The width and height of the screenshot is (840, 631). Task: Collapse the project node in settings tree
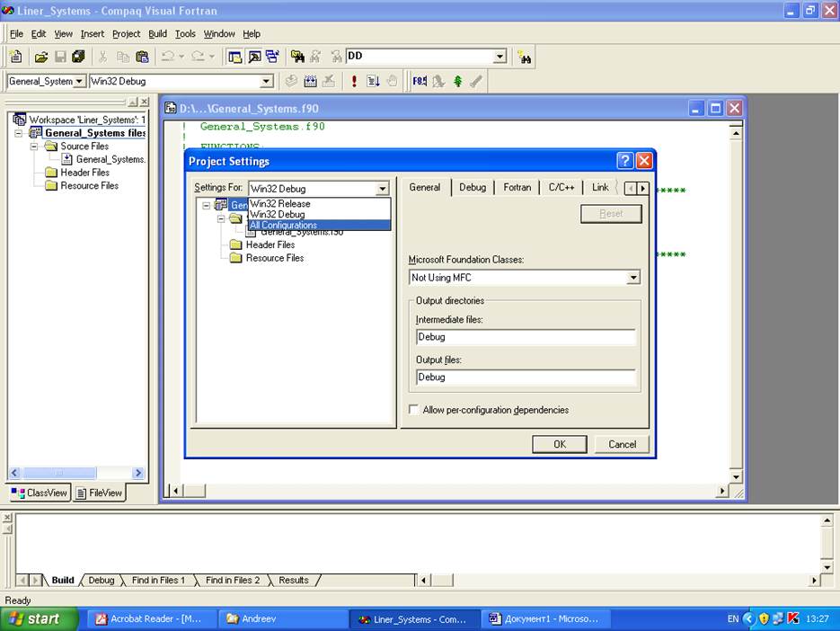coord(207,205)
